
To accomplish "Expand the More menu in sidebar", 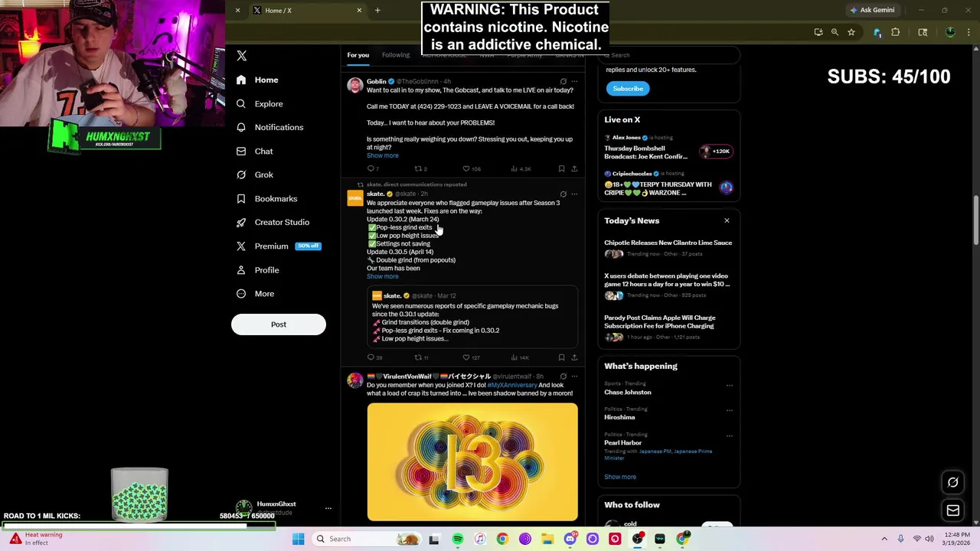I will (x=255, y=294).
